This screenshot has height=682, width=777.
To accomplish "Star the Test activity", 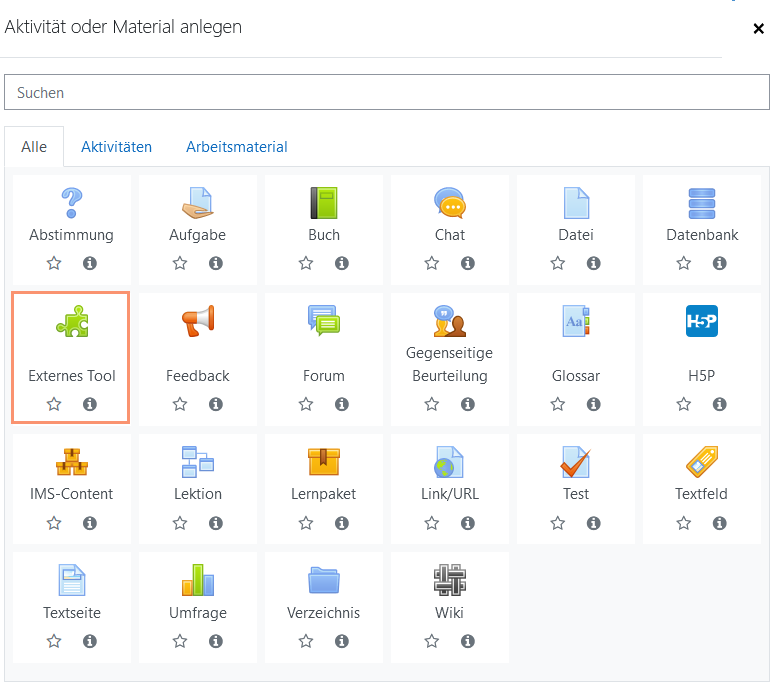I will tap(557, 523).
